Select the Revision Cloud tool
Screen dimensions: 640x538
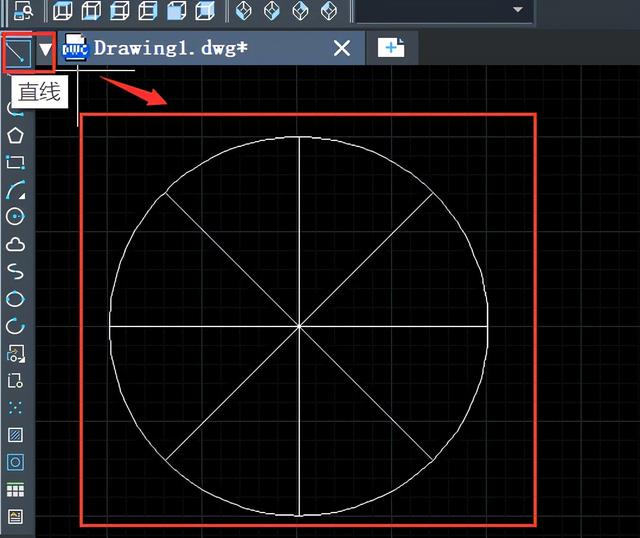(16, 244)
